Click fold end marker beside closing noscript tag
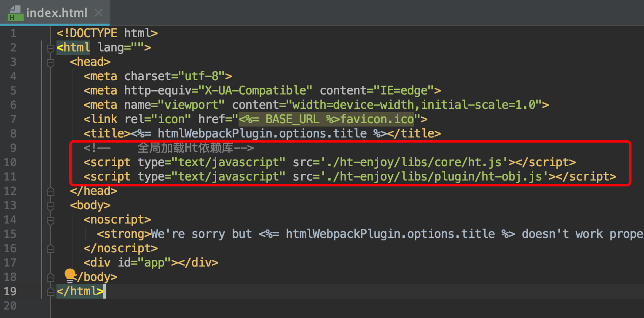Screen dimensions: 644x318 [51, 249]
